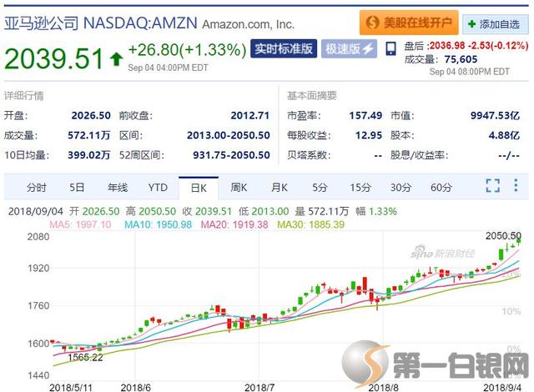Click 添加自选 to add to watchlist
This screenshot has width=534, height=392.
[495, 24]
